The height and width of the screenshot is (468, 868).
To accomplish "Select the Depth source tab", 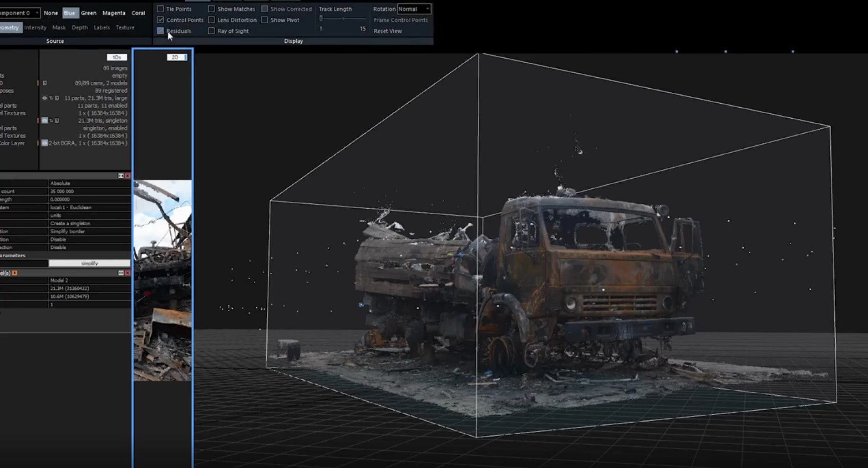I will [x=80, y=28].
